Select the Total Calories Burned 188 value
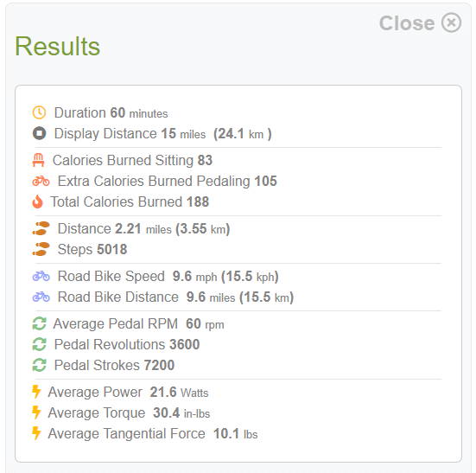The image size is (476, 473). click(x=198, y=201)
